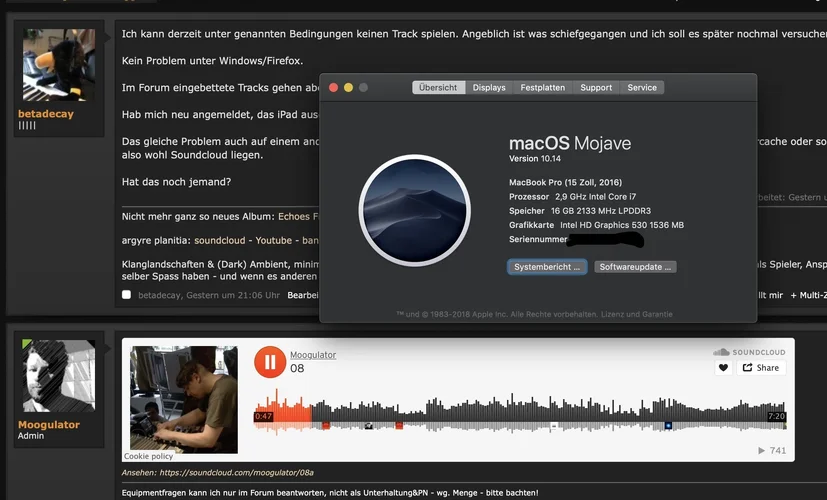The width and height of the screenshot is (827, 500).
Task: Click the post timestamp Gestern um 21:06 Uhr
Action: pos(233,295)
